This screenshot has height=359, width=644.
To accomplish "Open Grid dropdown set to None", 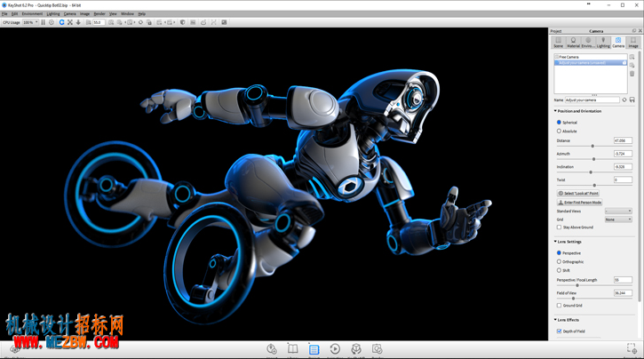I will (x=618, y=219).
